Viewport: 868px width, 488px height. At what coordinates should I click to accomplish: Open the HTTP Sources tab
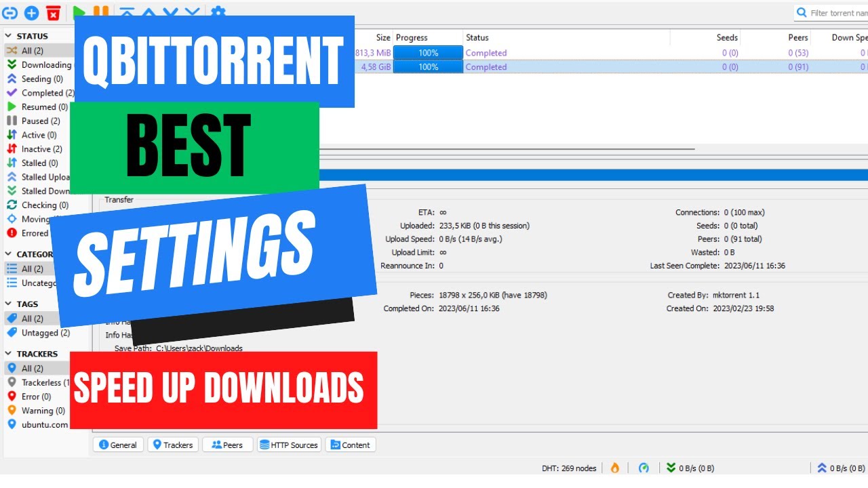click(x=288, y=445)
